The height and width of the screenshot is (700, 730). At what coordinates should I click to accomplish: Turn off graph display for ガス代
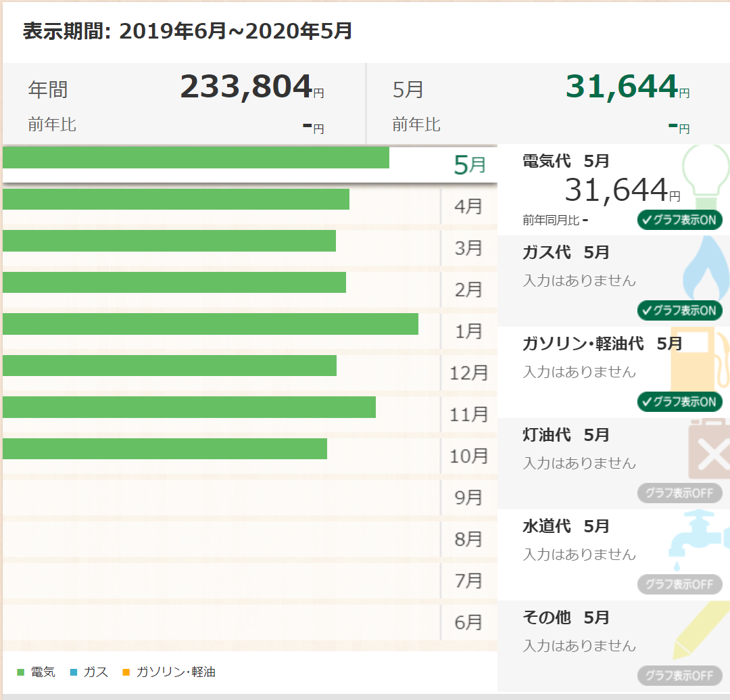click(x=680, y=310)
